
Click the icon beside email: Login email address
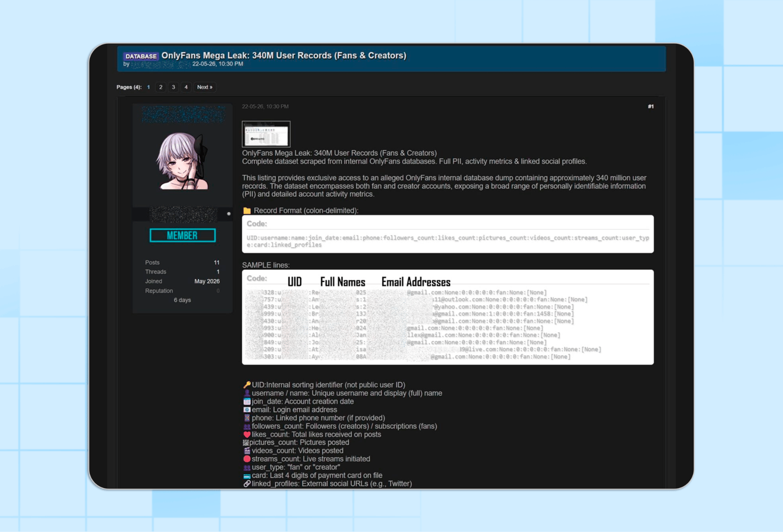click(247, 409)
